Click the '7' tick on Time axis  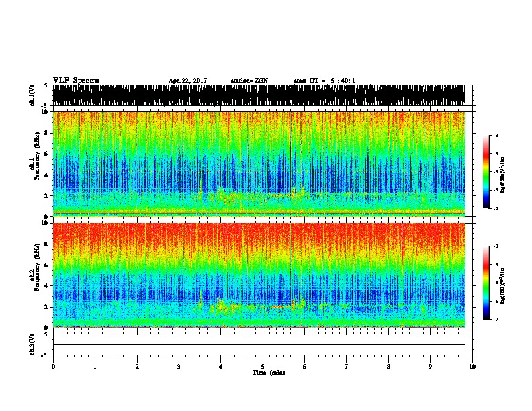pos(347,367)
